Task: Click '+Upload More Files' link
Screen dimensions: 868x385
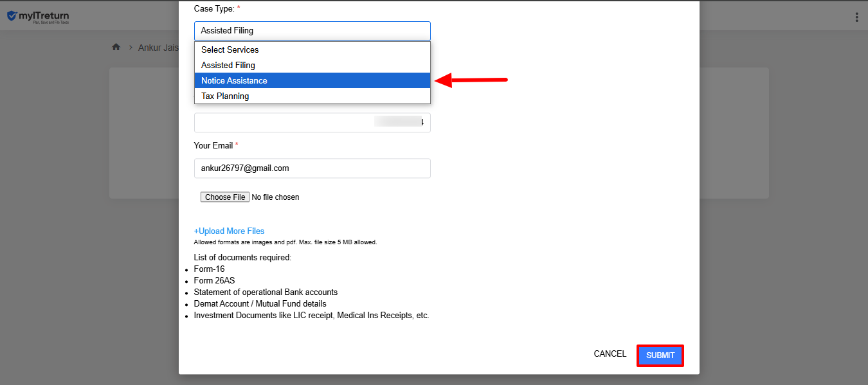Action: [229, 231]
